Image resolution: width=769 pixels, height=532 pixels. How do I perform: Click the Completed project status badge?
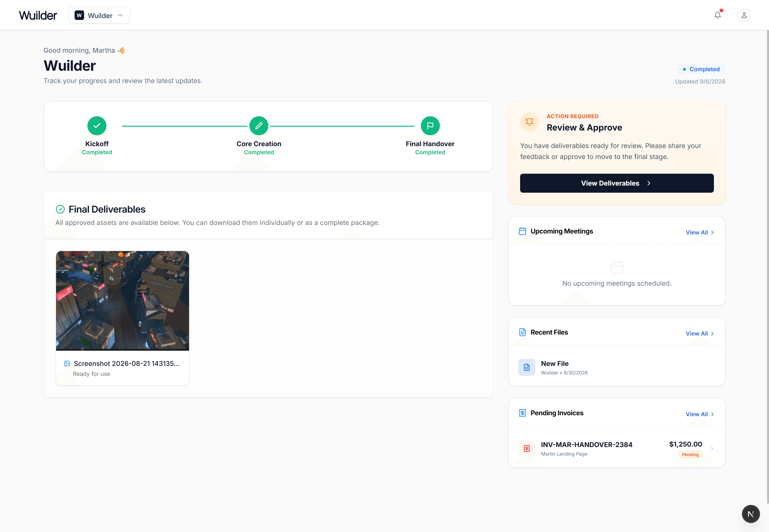701,69
